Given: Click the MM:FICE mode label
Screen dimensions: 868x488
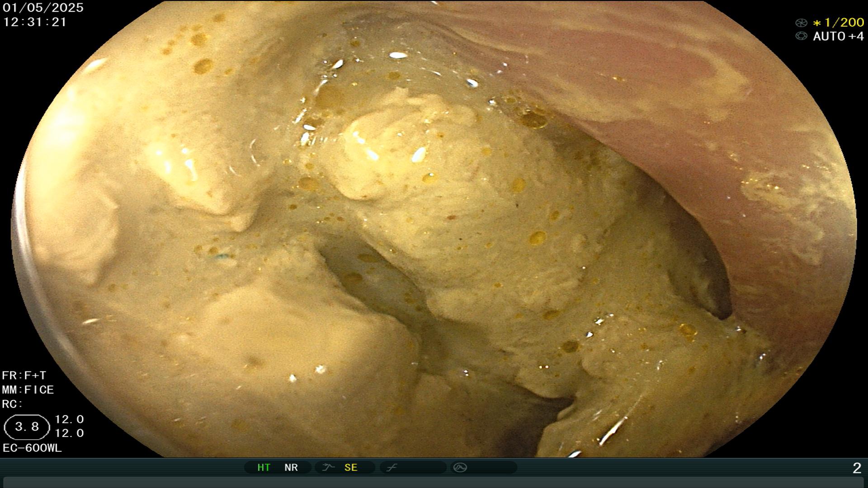Looking at the screenshot, I should click(x=28, y=389).
